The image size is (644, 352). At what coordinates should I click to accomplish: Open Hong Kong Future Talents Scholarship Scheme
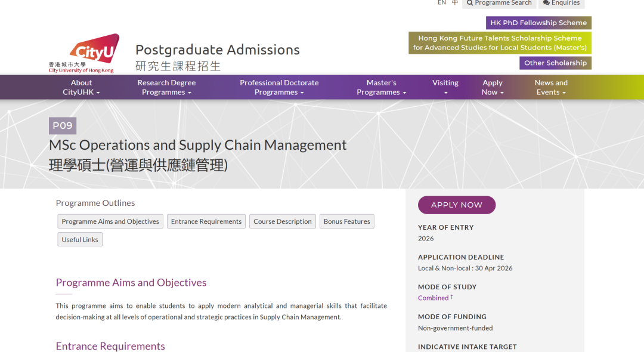[500, 43]
